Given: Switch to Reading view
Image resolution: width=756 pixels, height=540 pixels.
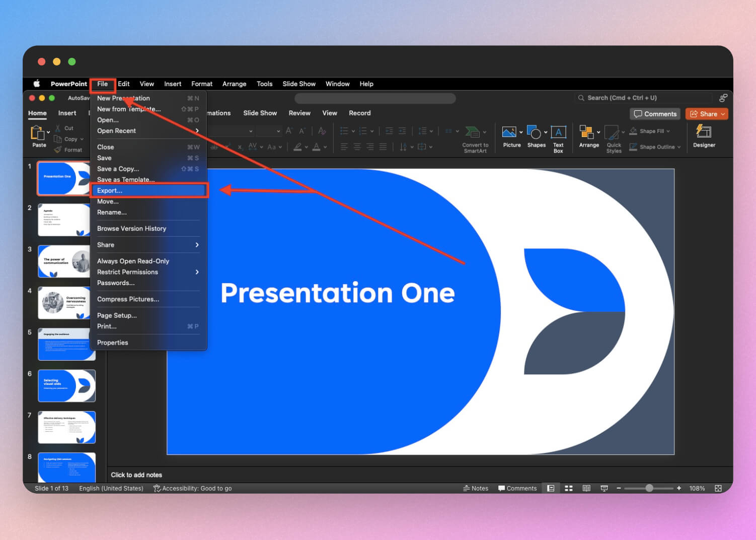Looking at the screenshot, I should click(586, 488).
